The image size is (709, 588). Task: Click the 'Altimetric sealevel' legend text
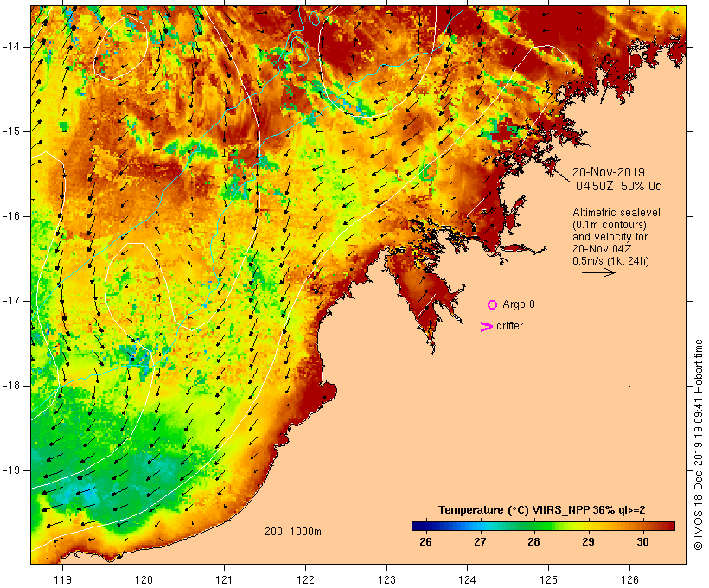click(616, 213)
